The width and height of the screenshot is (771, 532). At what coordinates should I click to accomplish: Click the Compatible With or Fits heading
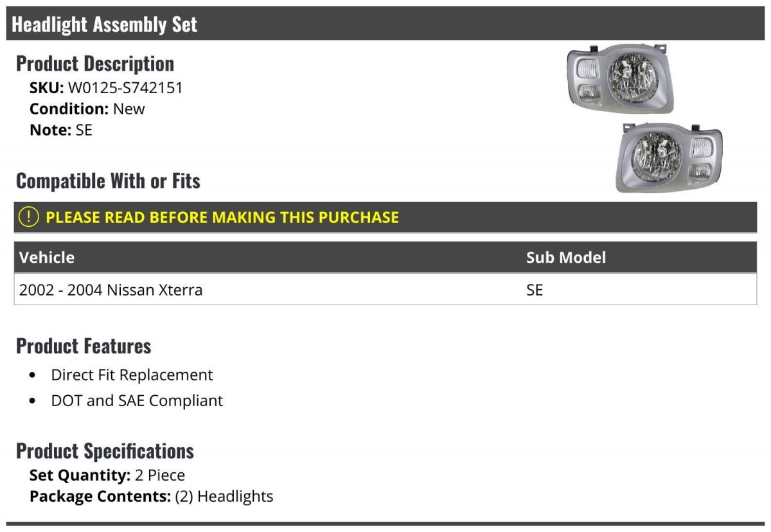point(108,181)
